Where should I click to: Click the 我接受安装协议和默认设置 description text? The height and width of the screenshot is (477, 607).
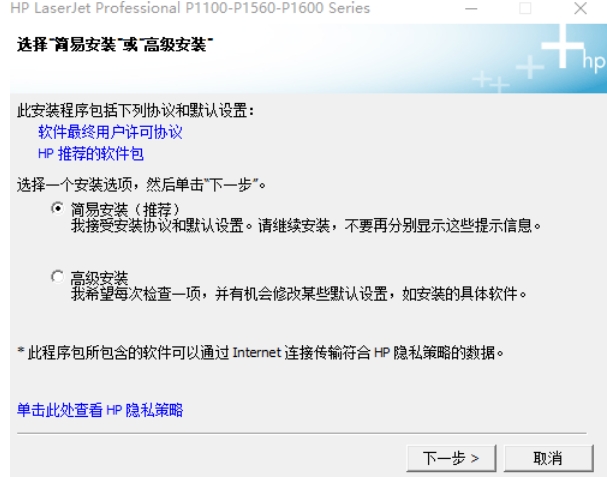click(306, 225)
